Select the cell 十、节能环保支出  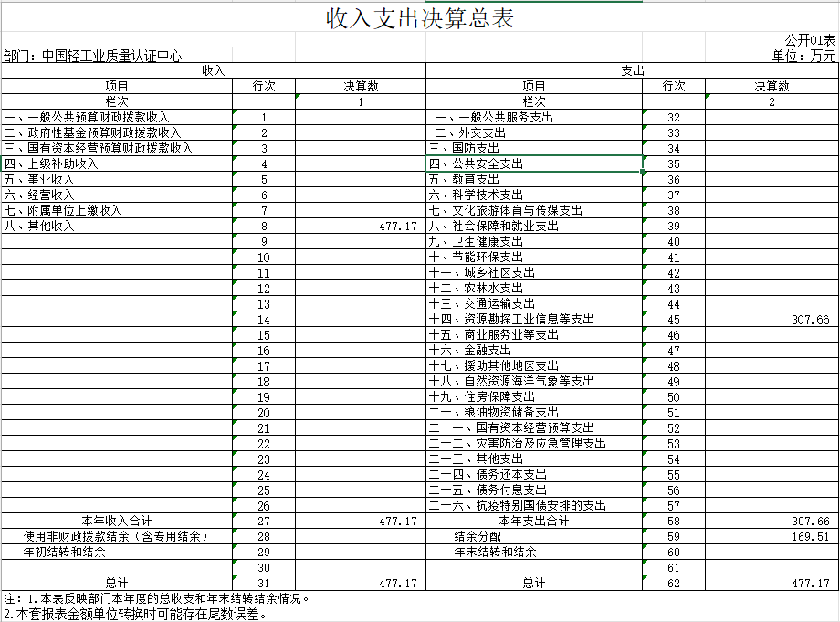tap(534, 258)
